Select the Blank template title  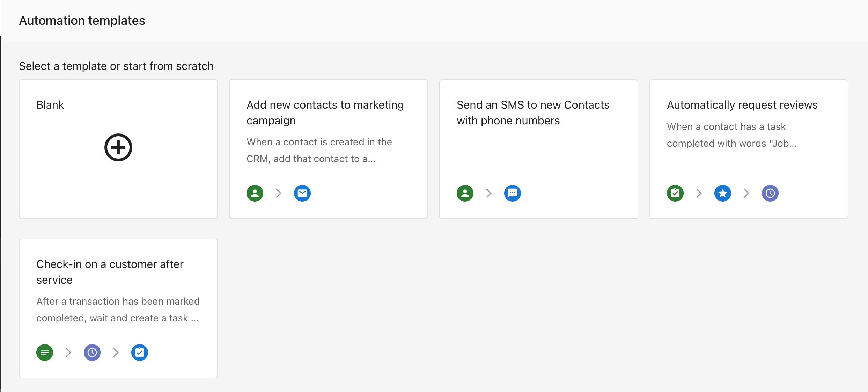(x=50, y=105)
